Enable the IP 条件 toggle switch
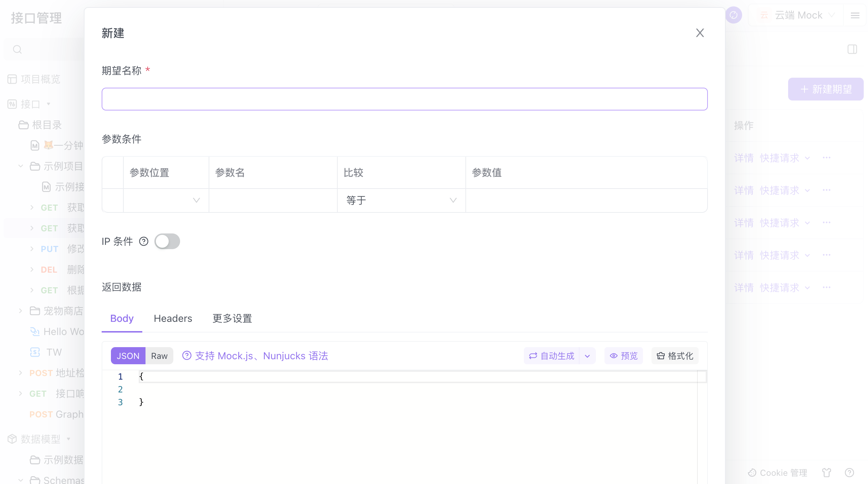 (x=167, y=242)
